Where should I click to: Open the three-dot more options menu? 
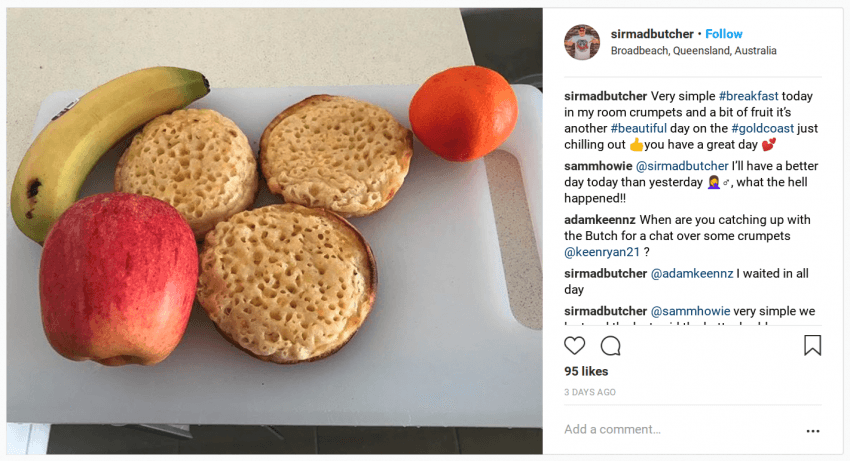813,431
